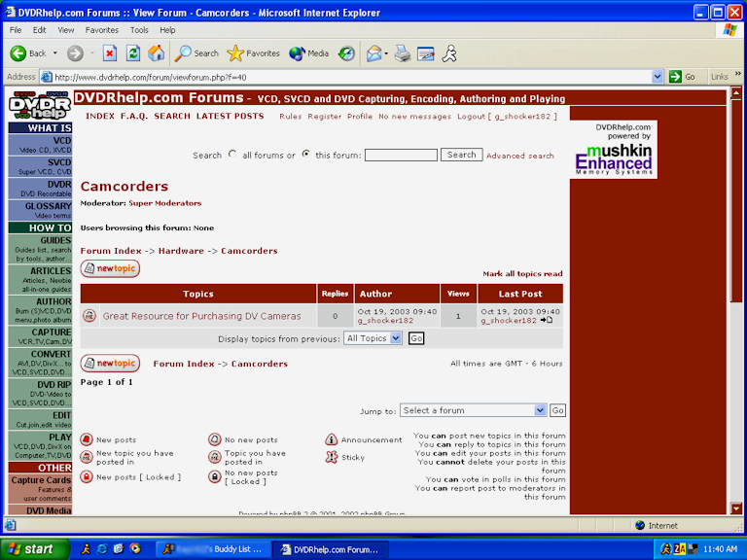Click the upper newtopic button
The image size is (747, 560).
coord(110,268)
